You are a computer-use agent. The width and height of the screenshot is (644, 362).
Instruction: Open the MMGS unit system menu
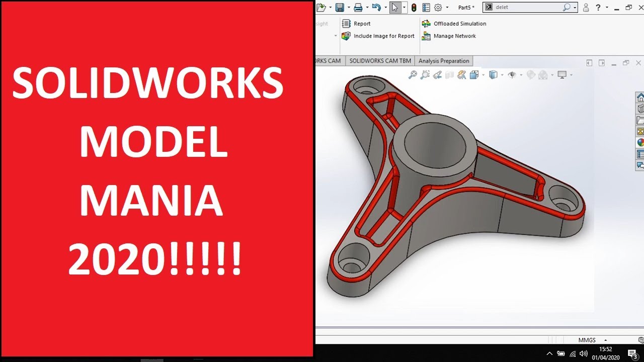(x=593, y=340)
